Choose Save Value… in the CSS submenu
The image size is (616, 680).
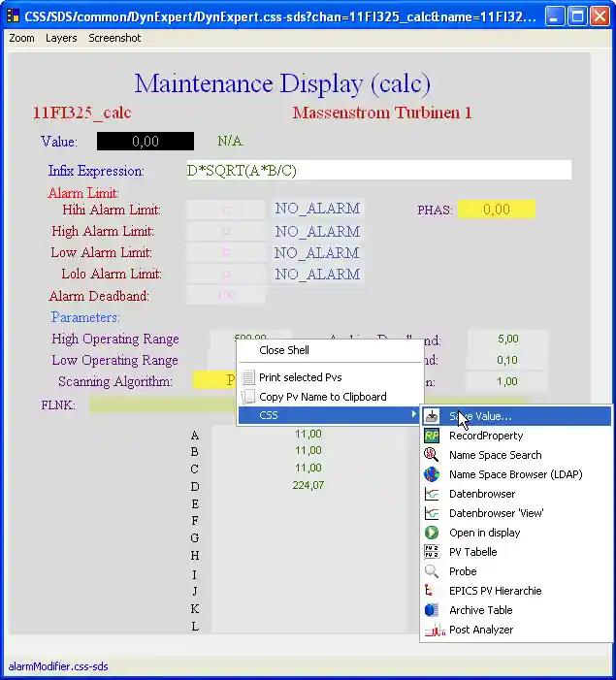[x=516, y=416]
